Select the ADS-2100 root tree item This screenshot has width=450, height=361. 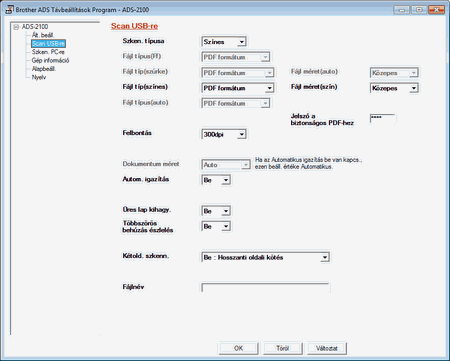coord(35,27)
